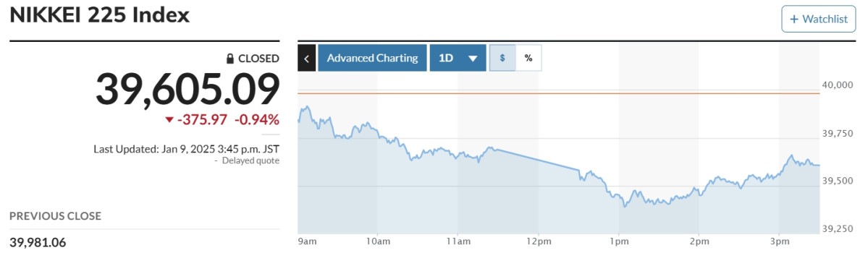Click the 40,000 price axis label
868x266 pixels.
click(838, 85)
